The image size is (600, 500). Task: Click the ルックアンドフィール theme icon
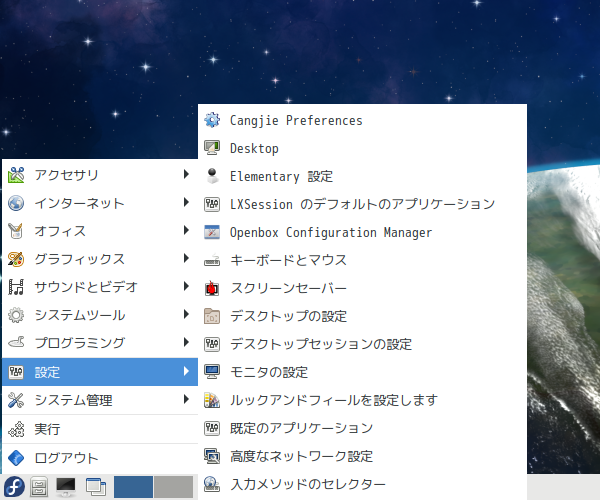[212, 400]
